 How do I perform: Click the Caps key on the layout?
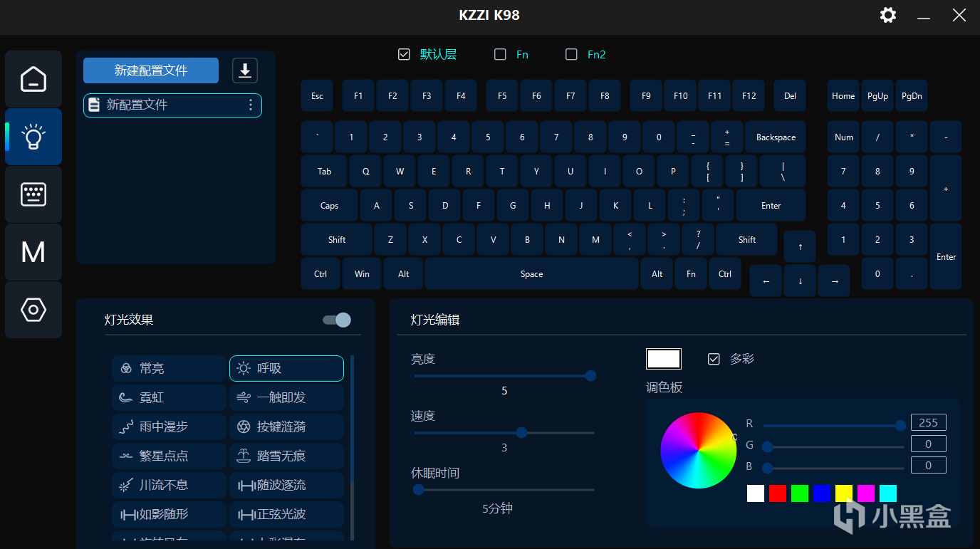tap(329, 206)
